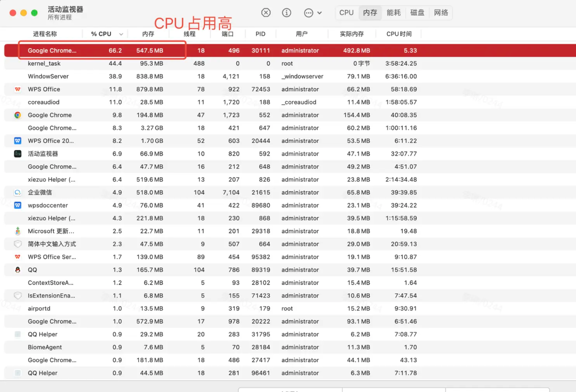
Task: Sort by the % CPU column header
Action: 101,34
